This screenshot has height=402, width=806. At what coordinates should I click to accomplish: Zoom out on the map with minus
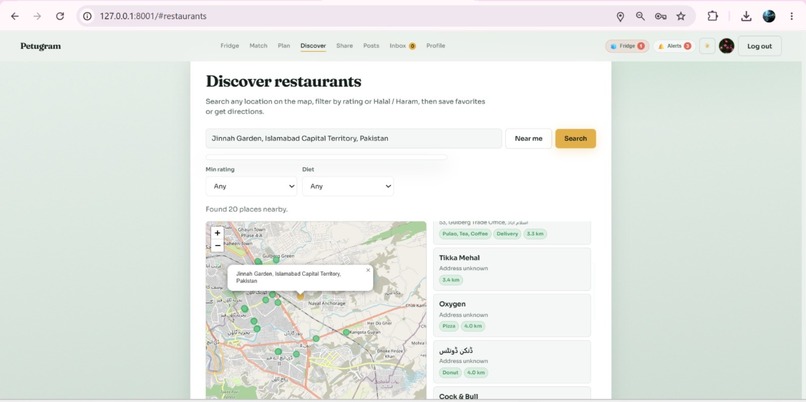[217, 246]
